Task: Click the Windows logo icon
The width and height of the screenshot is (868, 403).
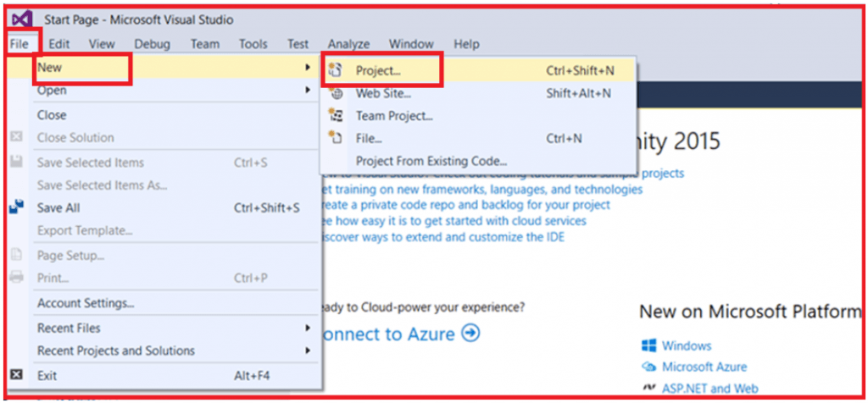Action: pos(648,346)
